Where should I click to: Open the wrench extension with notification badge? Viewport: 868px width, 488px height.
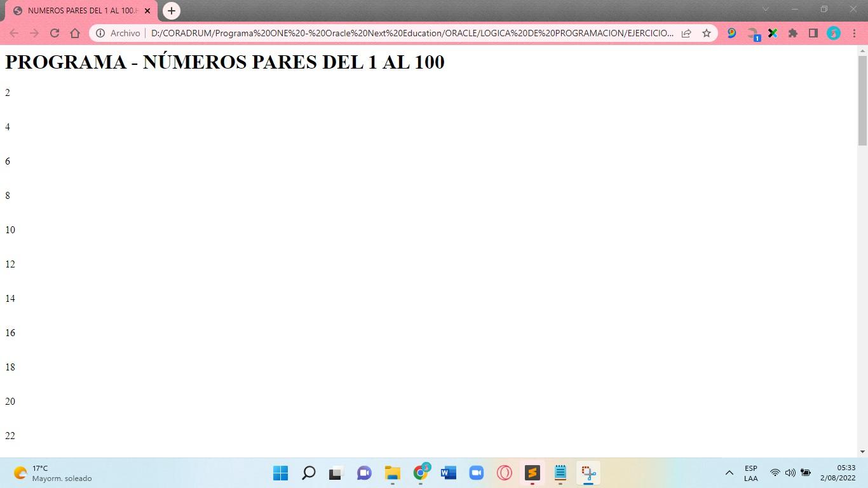pos(752,32)
